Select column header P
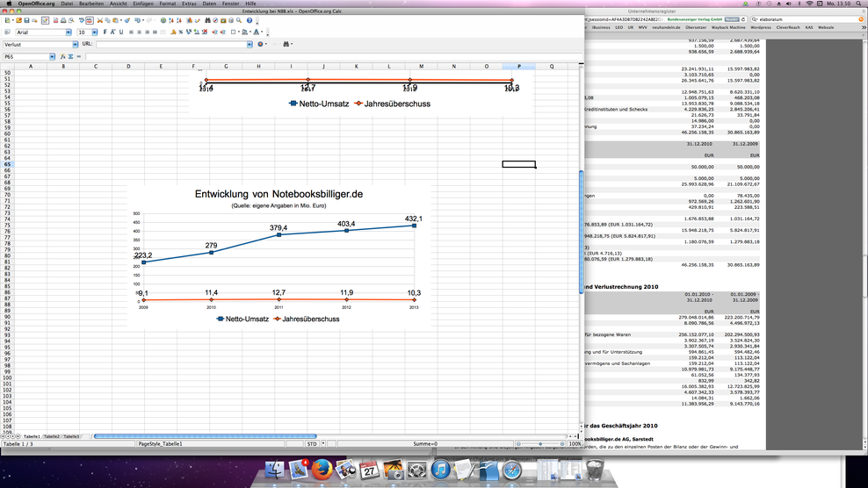868x488 pixels. tap(518, 67)
